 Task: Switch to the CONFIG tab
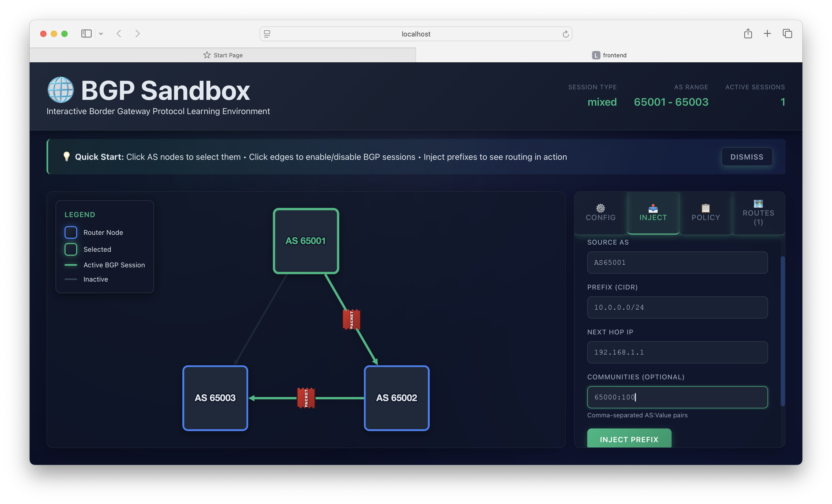600,213
